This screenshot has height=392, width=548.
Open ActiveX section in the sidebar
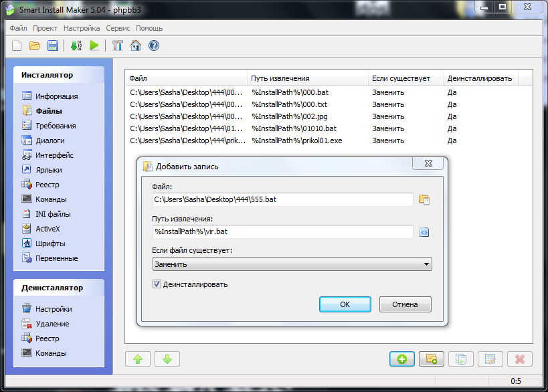pyautogui.click(x=41, y=229)
